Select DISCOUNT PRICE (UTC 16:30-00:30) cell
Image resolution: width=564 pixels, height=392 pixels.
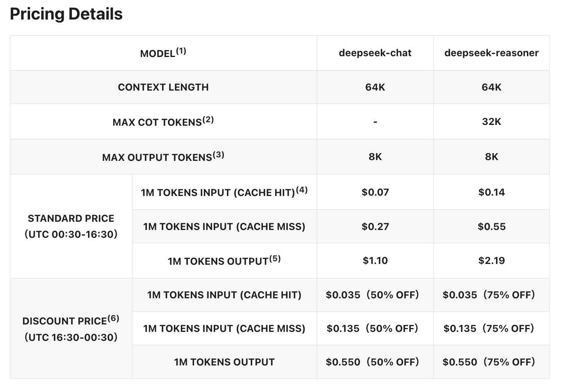[71, 328]
